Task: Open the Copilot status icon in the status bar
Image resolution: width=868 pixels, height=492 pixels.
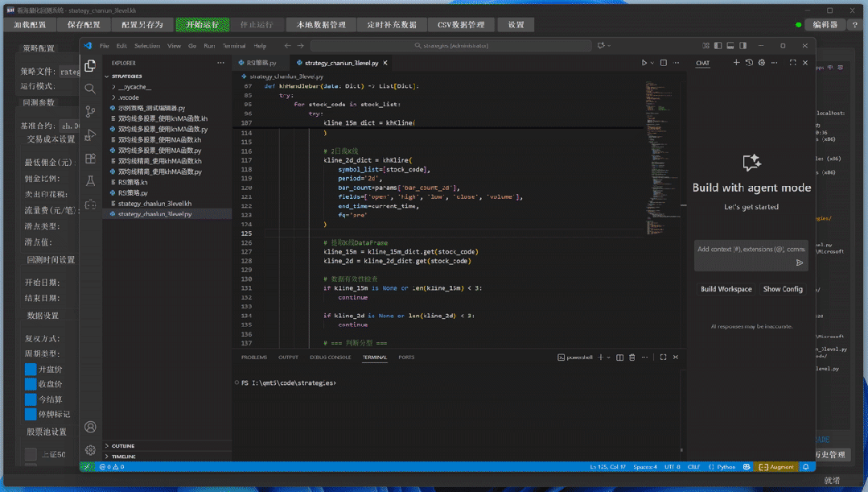Action: coord(747,467)
